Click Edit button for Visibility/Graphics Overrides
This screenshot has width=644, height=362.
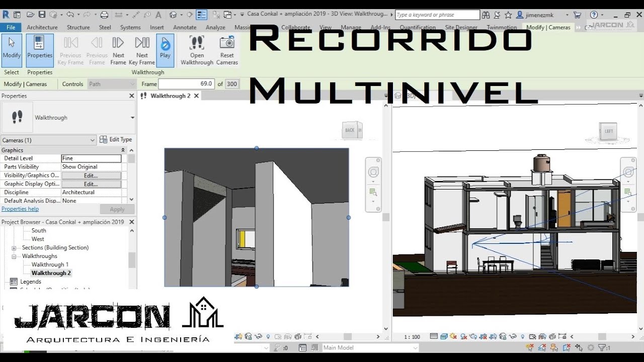point(91,175)
